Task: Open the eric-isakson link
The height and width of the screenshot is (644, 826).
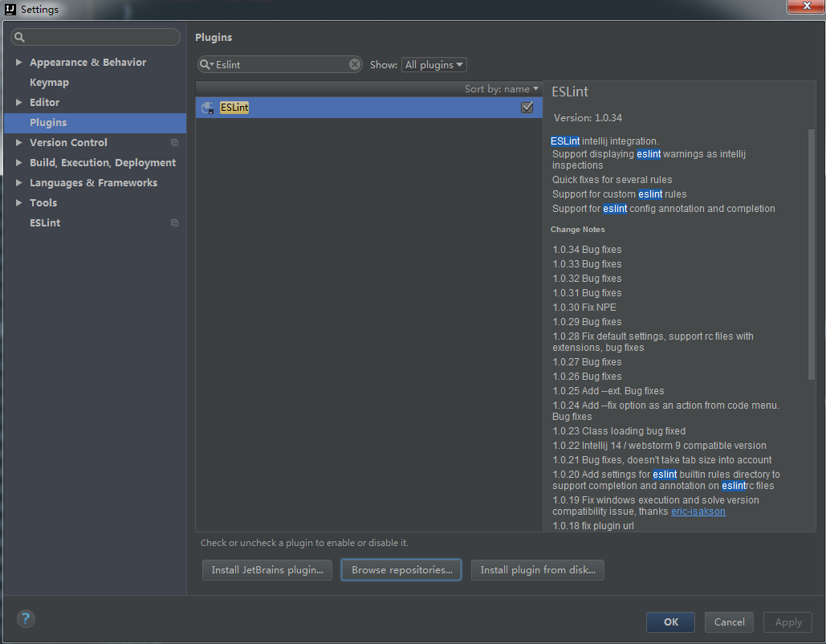Action: click(698, 512)
